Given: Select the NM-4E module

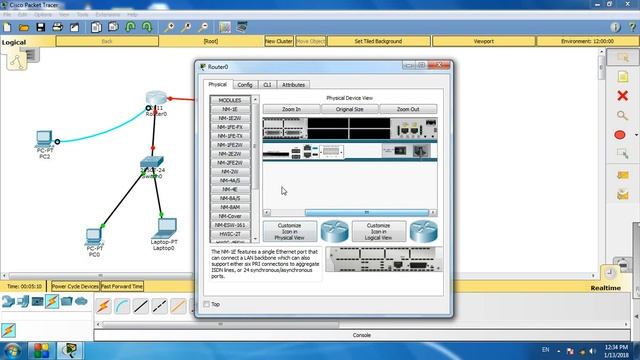Looking at the screenshot, I should (230, 189).
